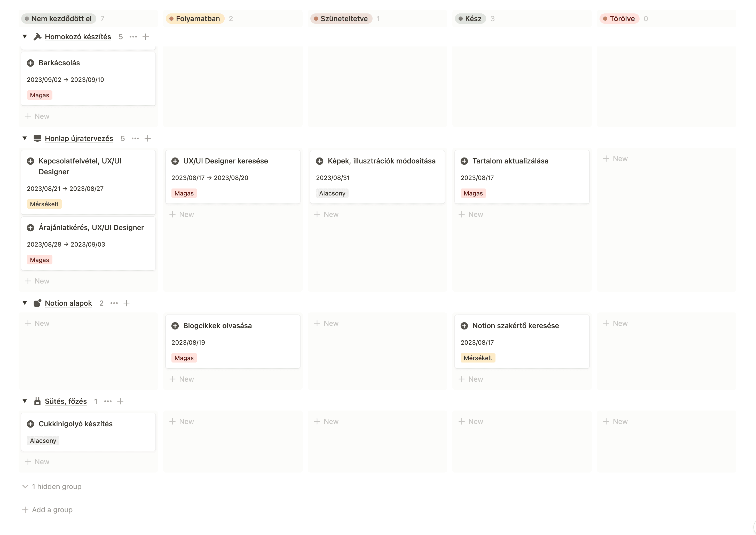Viewport: 756px width, 535px height.
Task: Toggle visibility of Sütés főzés group
Action: (24, 401)
